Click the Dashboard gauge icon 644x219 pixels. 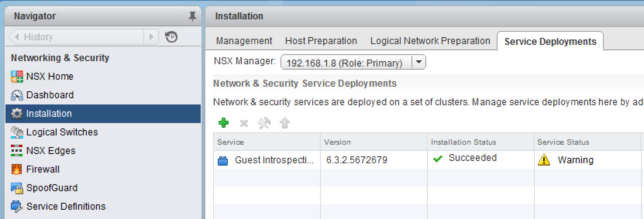[17, 95]
